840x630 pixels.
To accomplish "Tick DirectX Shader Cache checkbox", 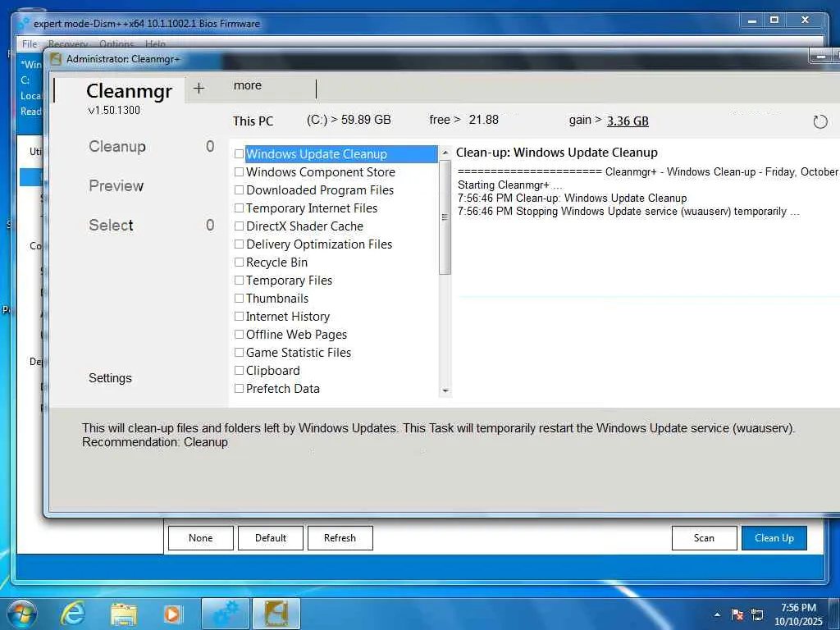I will pos(239,226).
